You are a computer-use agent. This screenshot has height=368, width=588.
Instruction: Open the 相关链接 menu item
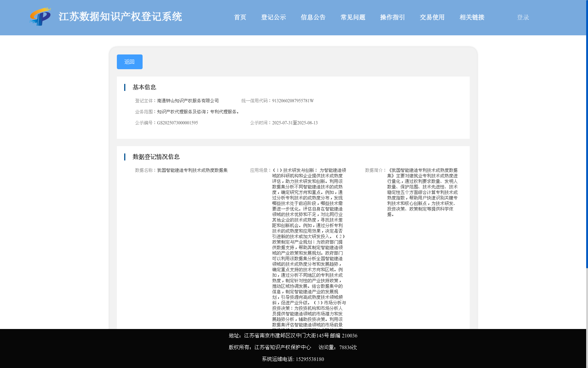pyautogui.click(x=472, y=17)
